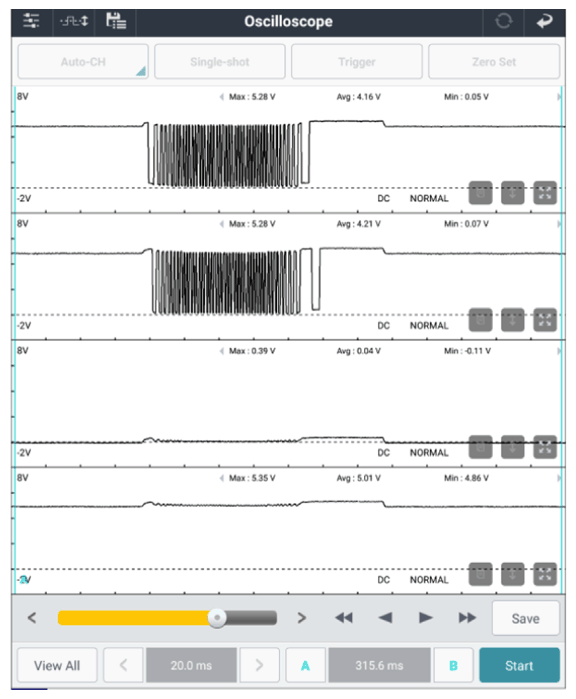Viewport: 576px width, 699px height.
Task: Select the Trigger option
Action: (357, 62)
